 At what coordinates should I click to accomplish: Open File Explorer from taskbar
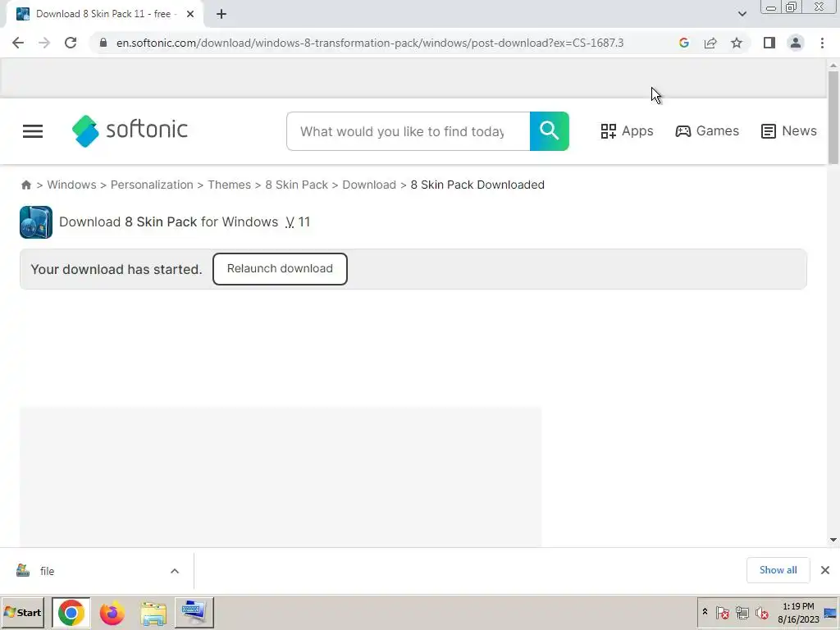(153, 613)
